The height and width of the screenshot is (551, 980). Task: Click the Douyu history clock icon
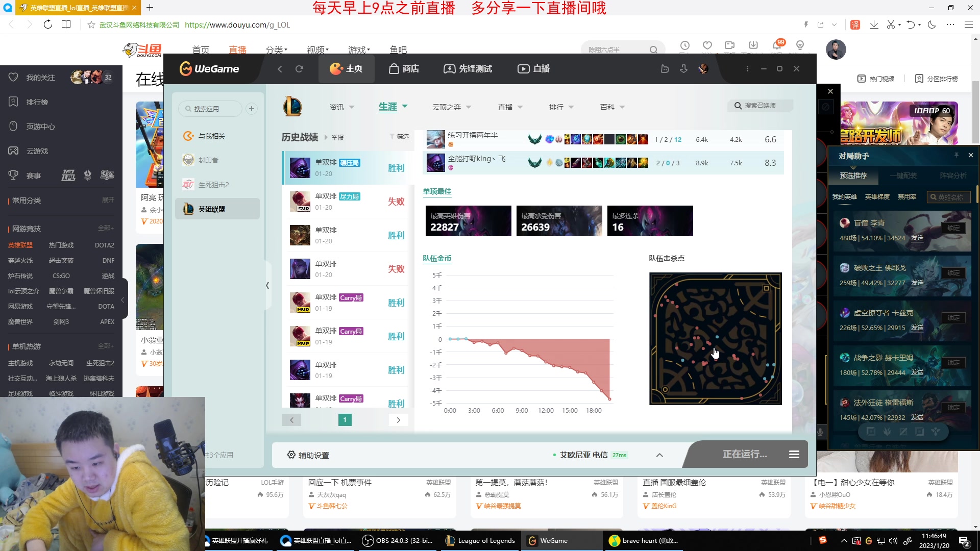pos(685,45)
